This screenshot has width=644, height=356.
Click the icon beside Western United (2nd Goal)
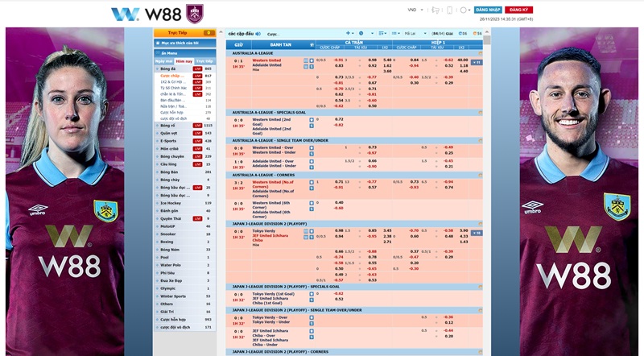click(x=312, y=120)
